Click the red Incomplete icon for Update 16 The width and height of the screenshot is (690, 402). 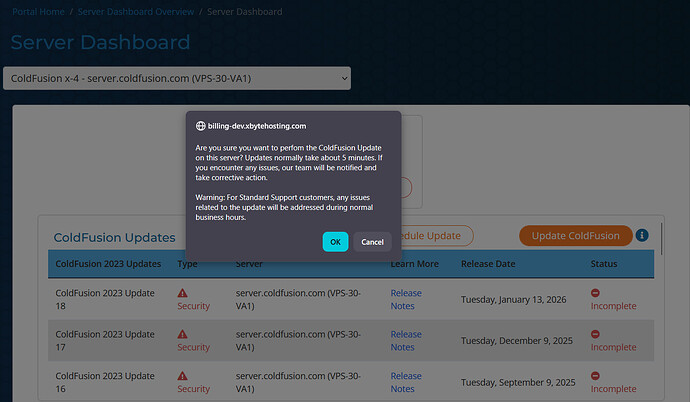click(596, 376)
